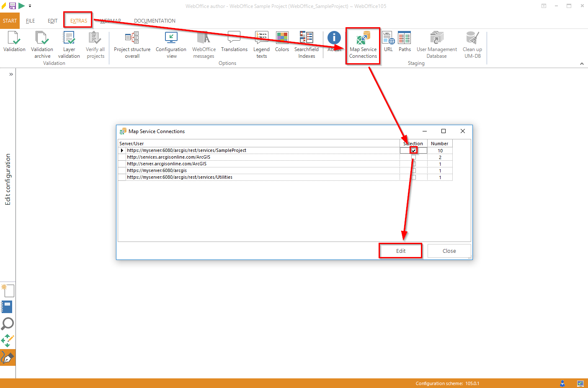The height and width of the screenshot is (388, 588).
Task: Click Verify all projects
Action: point(95,45)
